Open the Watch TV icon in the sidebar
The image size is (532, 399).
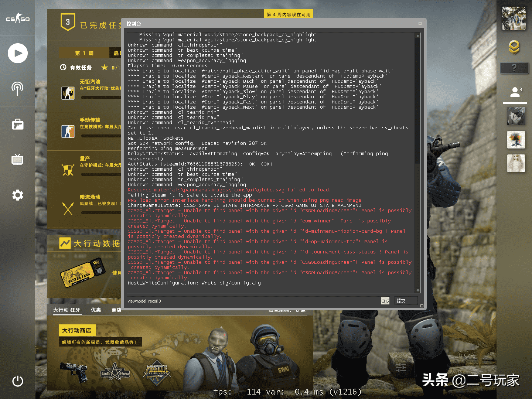coord(17,159)
